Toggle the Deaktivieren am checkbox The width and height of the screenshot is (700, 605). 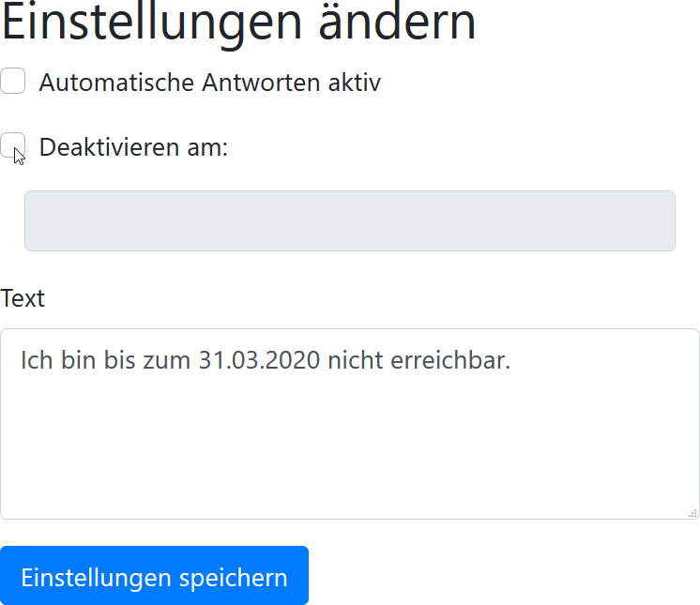tap(13, 146)
